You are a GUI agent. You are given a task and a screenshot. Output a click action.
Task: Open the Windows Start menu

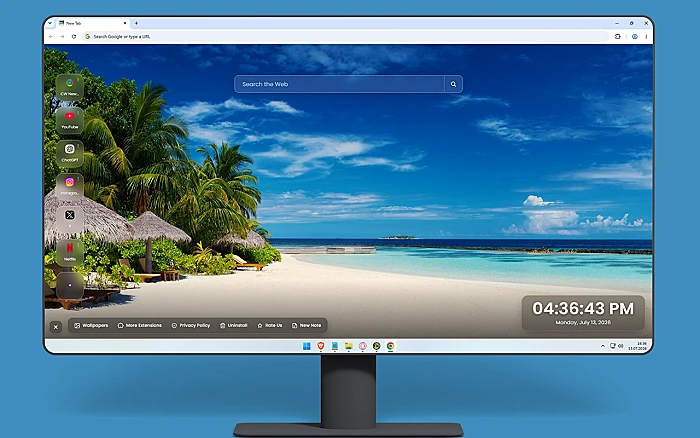pos(307,346)
